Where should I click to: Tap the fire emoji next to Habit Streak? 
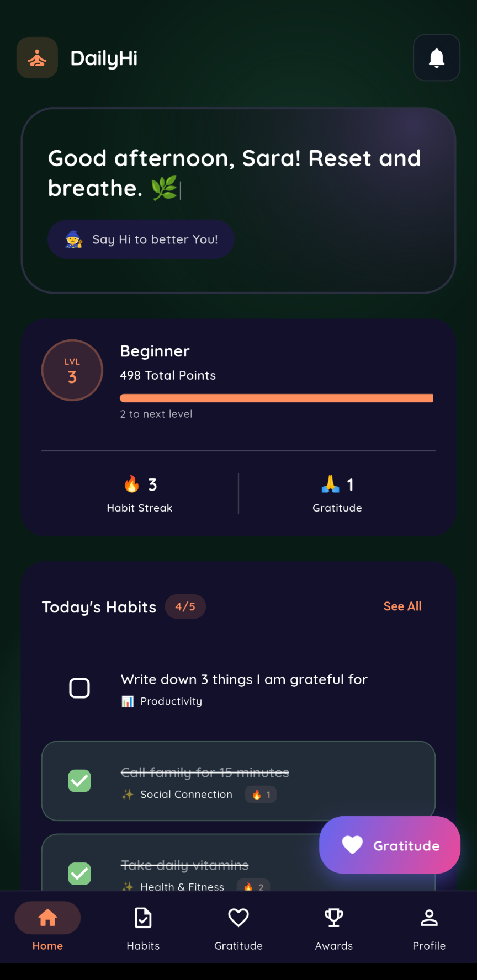131,484
